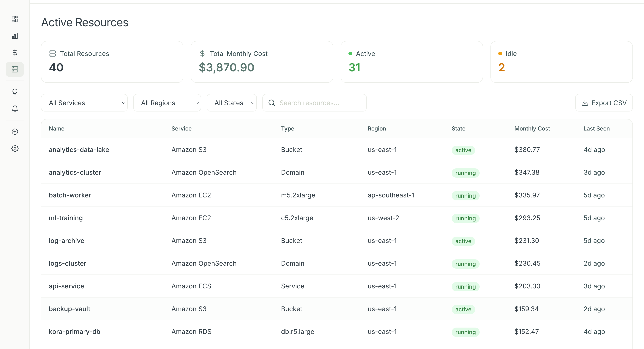644x349 pixels.
Task: Click the download icon on Export CSV
Action: pos(585,103)
